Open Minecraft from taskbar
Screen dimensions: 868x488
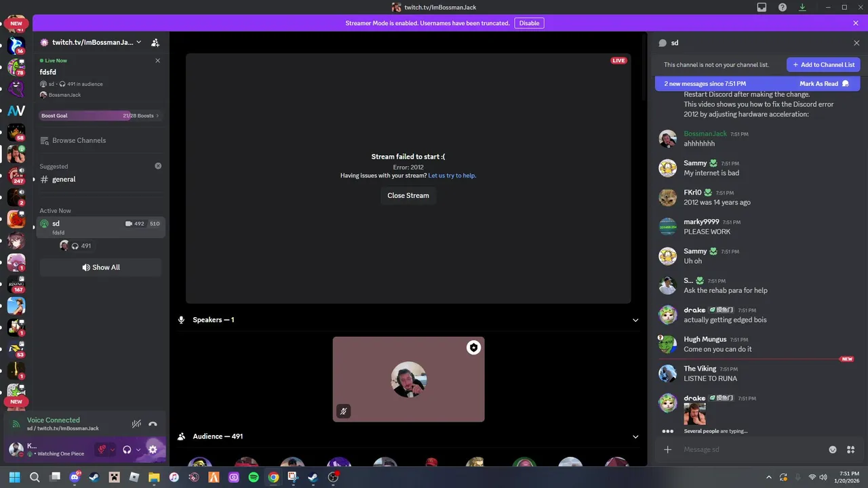[x=115, y=477]
